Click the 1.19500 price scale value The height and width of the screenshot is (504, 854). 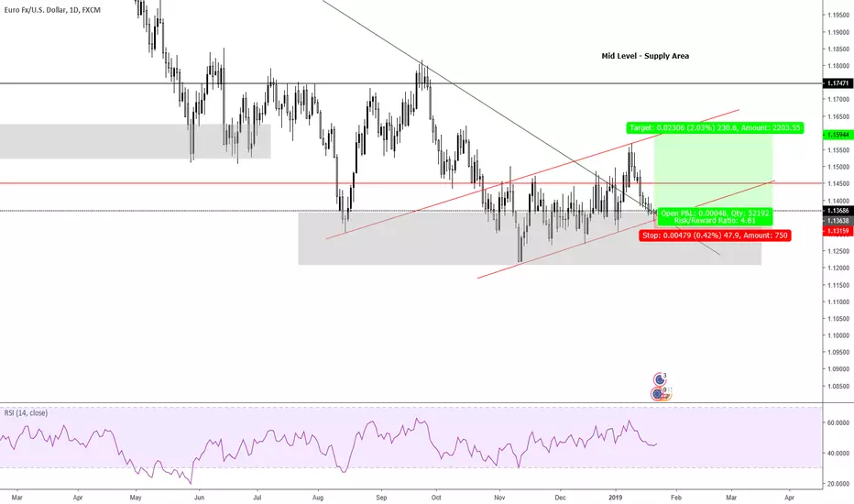click(838, 16)
